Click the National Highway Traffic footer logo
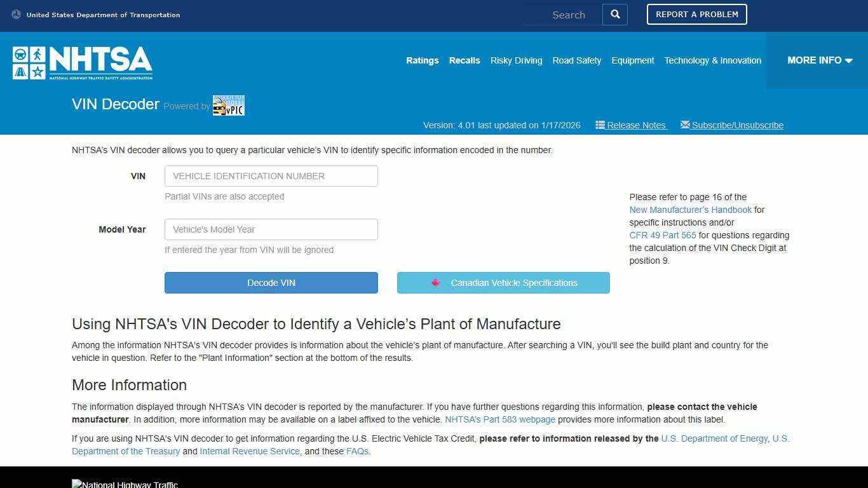The width and height of the screenshot is (868, 488). [x=125, y=484]
